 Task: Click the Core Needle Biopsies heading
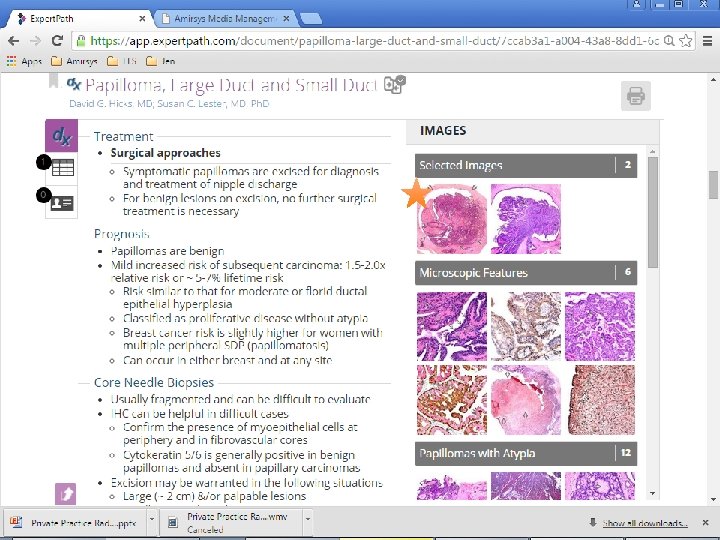coord(154,382)
